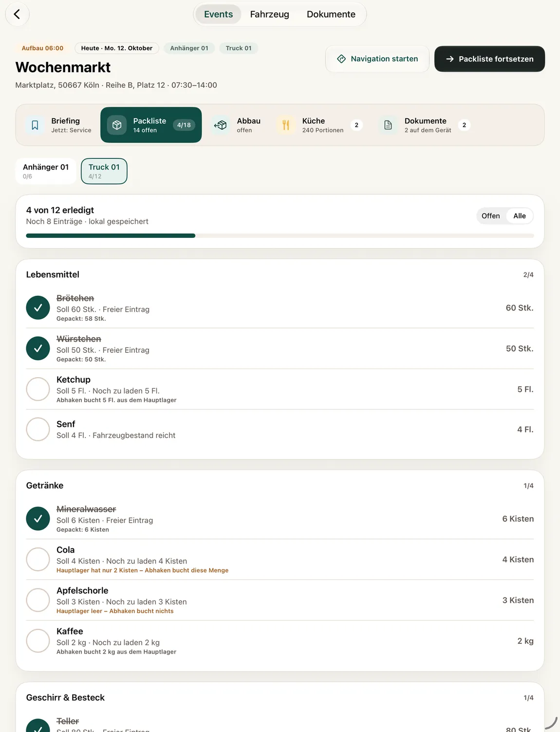Click the packing progress bar
Viewport: 560px width, 732px height.
(x=280, y=236)
